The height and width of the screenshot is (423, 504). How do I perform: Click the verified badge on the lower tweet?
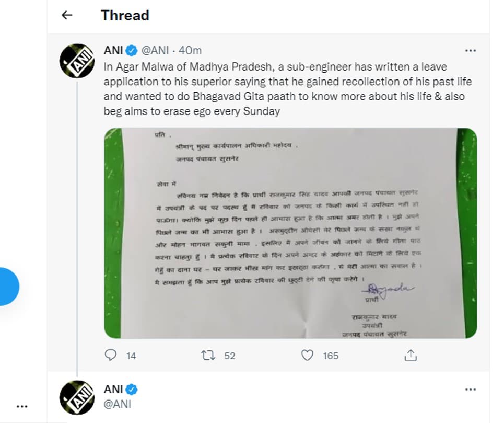coord(131,390)
